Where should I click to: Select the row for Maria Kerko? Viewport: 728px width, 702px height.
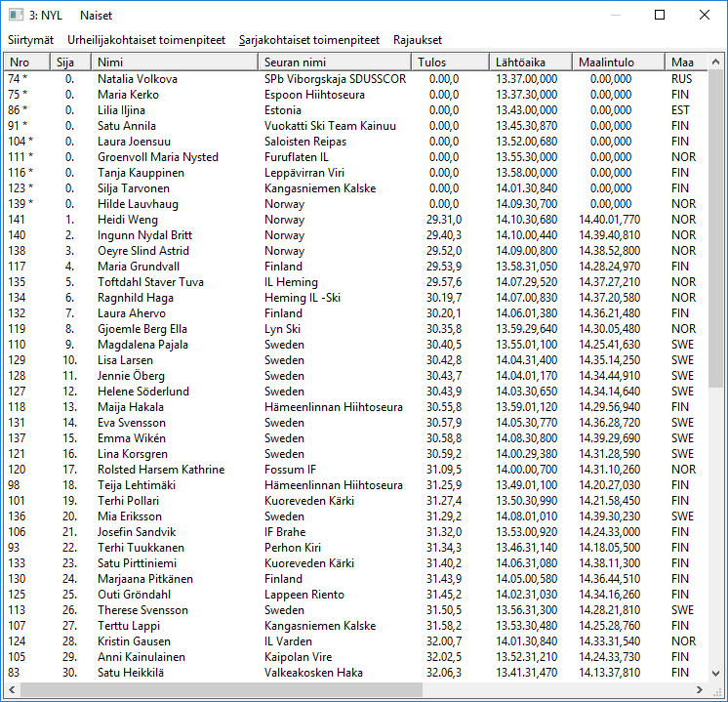356,95
